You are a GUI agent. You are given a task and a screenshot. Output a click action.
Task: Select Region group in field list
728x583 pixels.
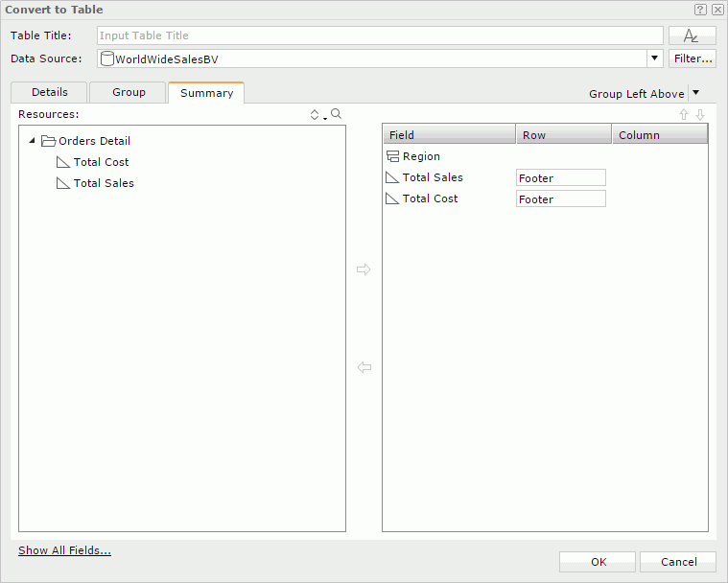421,156
